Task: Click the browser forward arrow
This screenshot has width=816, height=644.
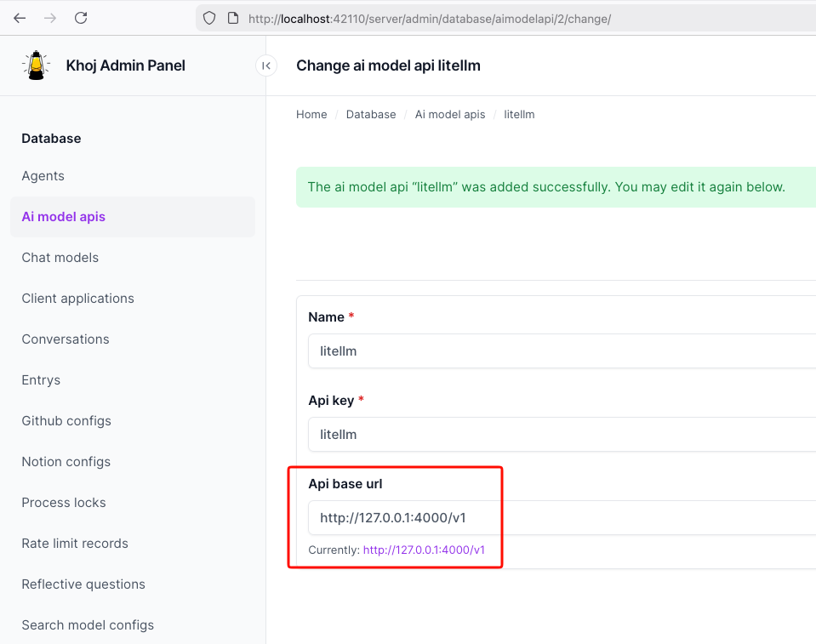Action: [x=49, y=17]
